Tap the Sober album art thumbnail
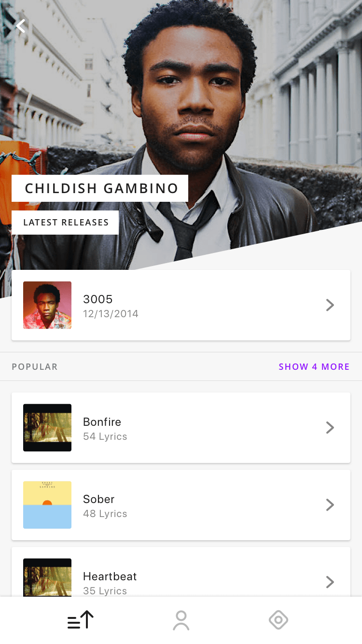The image size is (362, 644). pyautogui.click(x=47, y=505)
